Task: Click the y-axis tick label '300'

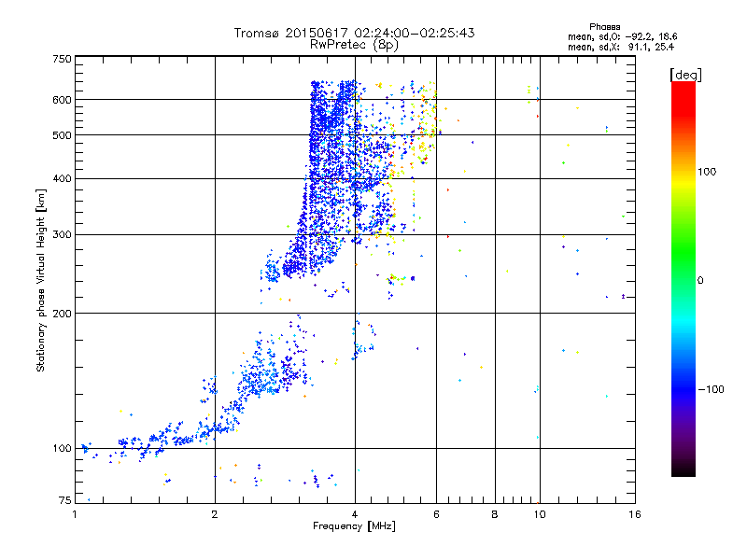Action: click(x=63, y=234)
